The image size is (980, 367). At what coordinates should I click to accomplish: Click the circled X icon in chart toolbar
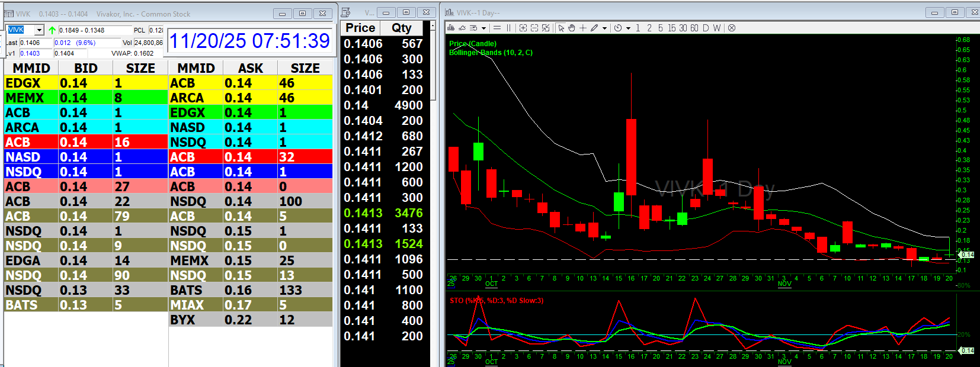click(732, 28)
